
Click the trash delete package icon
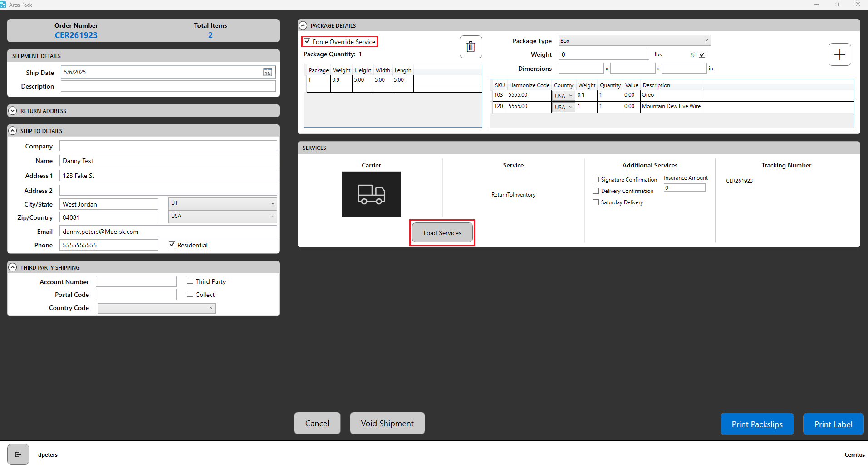(471, 47)
